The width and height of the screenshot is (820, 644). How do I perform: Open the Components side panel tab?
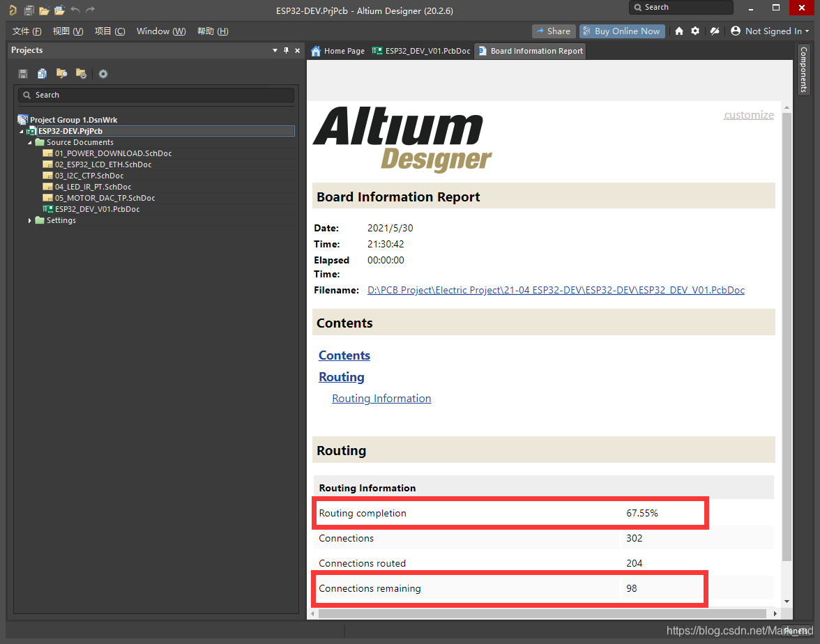tap(803, 69)
